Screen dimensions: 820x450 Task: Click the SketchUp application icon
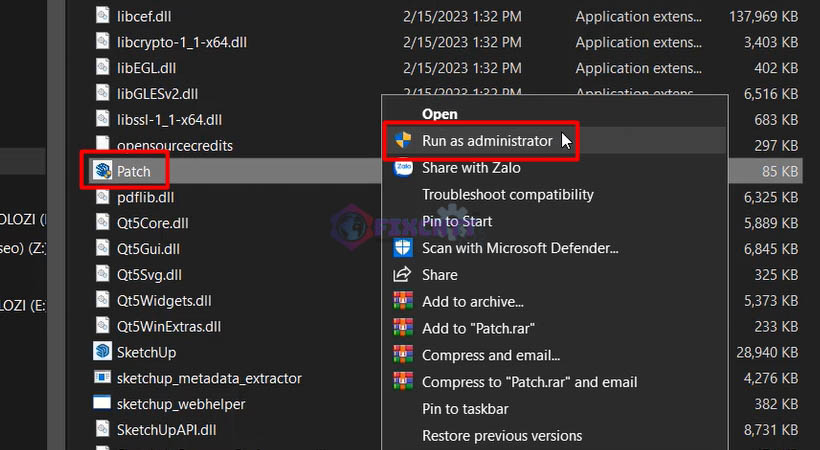click(x=102, y=352)
